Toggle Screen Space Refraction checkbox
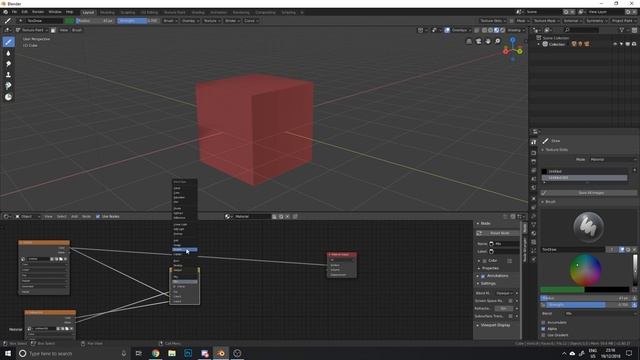 pos(510,301)
